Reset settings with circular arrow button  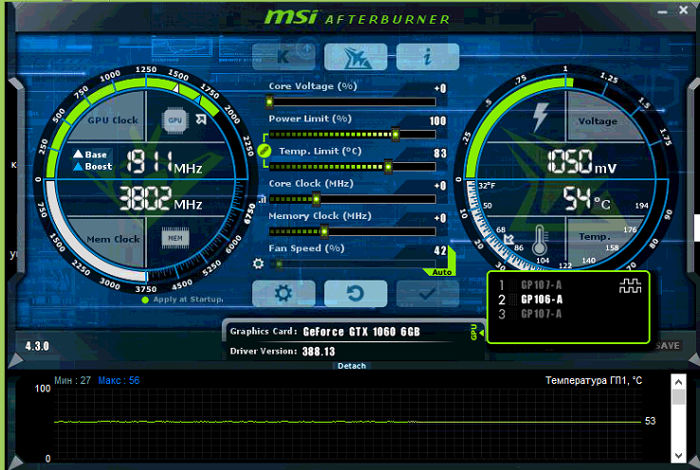click(356, 293)
